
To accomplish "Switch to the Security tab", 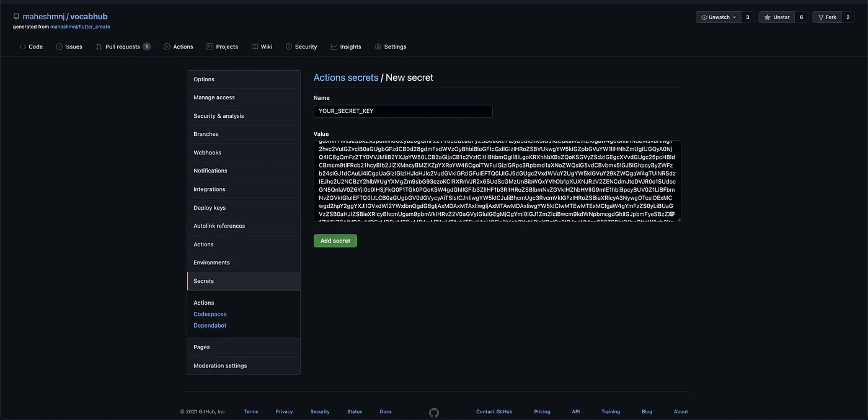I will (x=301, y=47).
